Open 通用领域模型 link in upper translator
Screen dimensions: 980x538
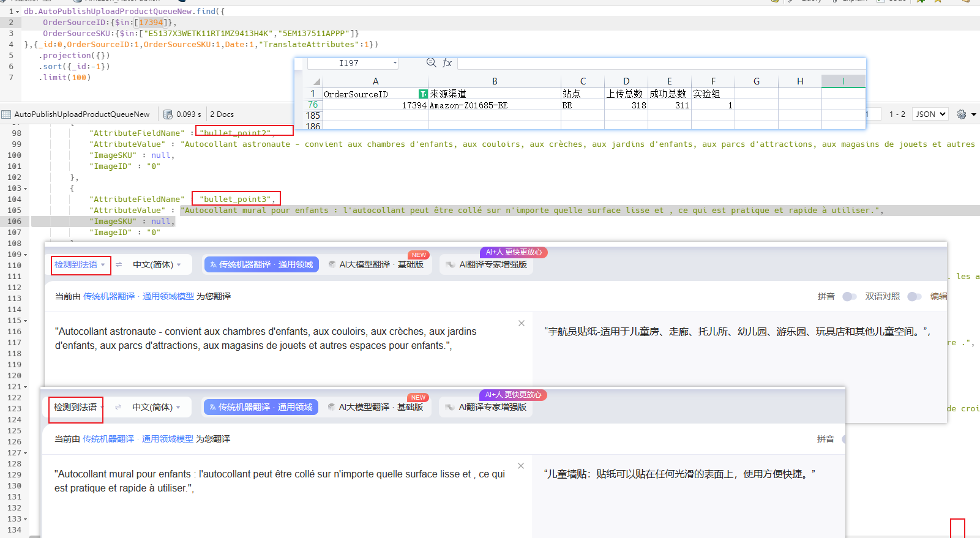click(x=168, y=296)
